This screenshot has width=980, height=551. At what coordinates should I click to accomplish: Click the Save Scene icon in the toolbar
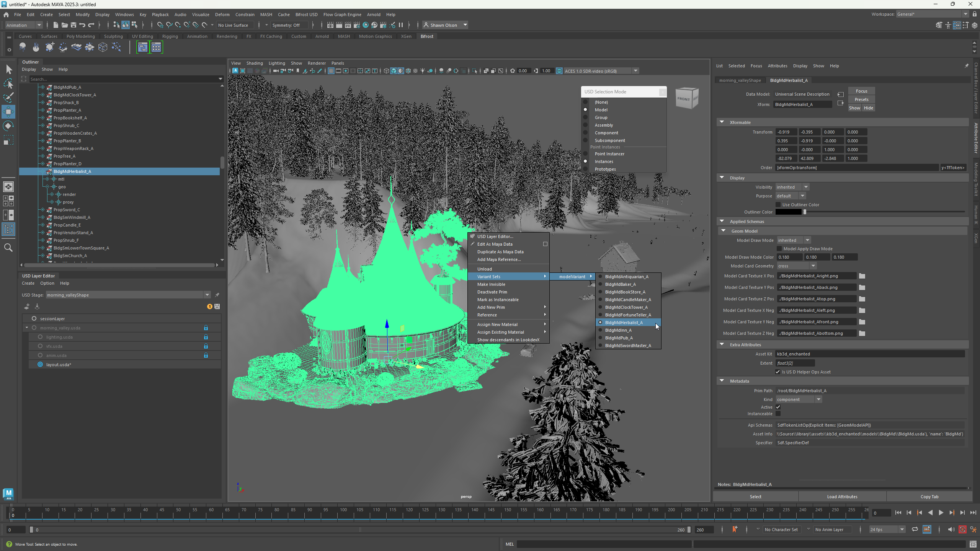[x=73, y=25]
